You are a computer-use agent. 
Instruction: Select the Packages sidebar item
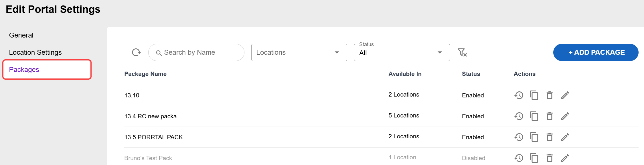tap(24, 70)
